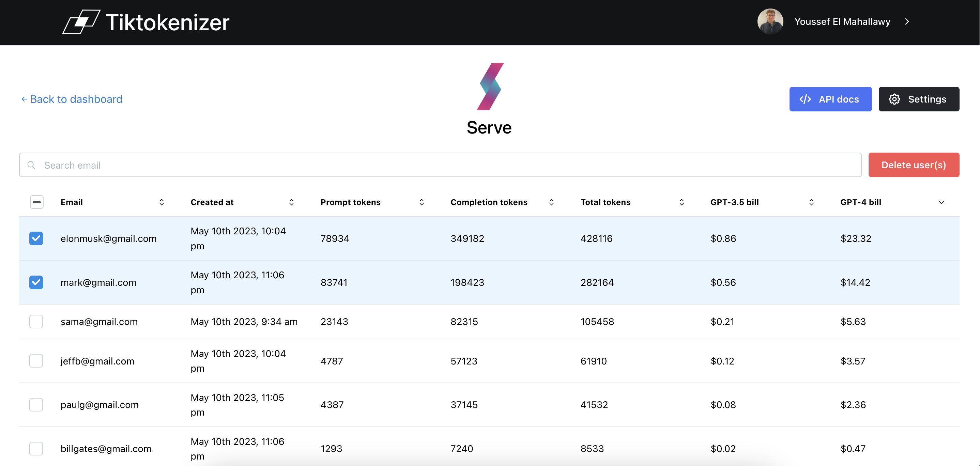Click the Created at sort toggle
980x466 pixels.
[x=291, y=202]
